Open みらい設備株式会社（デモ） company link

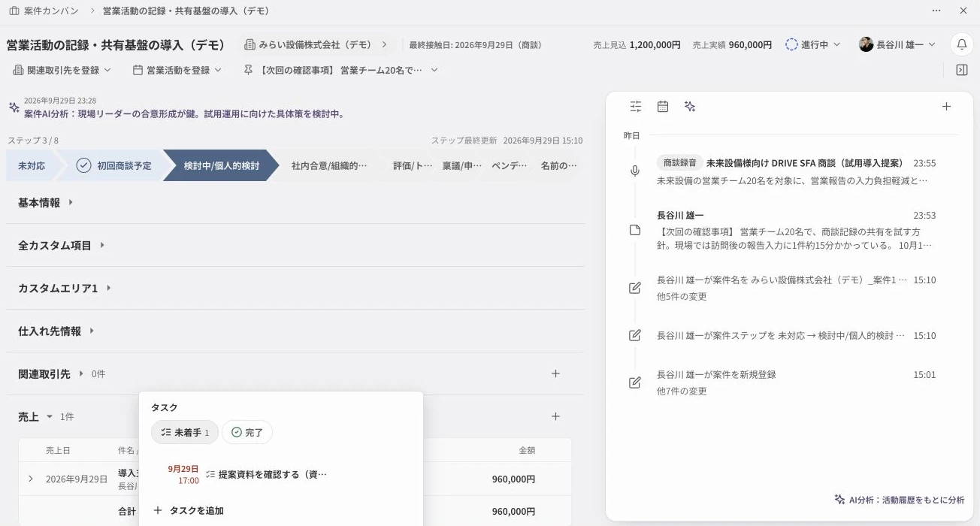(x=316, y=44)
